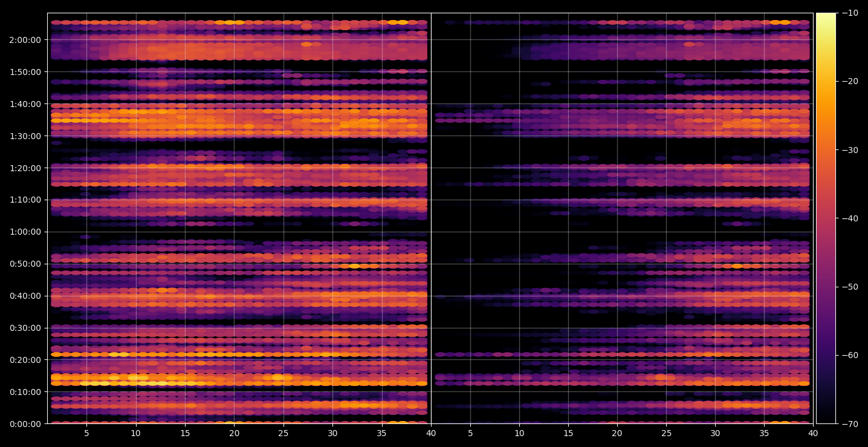The height and width of the screenshot is (447, 868).
Task: Click x-axis label 15 under left panel
Action: pos(185,433)
